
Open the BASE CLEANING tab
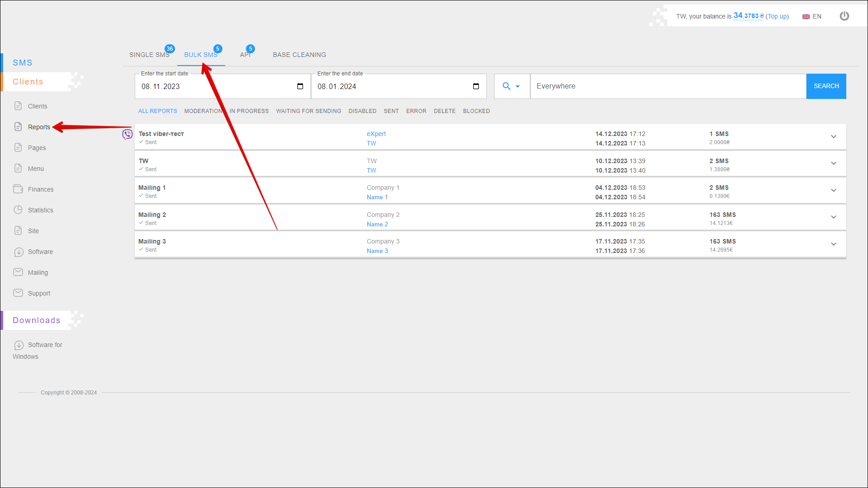click(299, 55)
